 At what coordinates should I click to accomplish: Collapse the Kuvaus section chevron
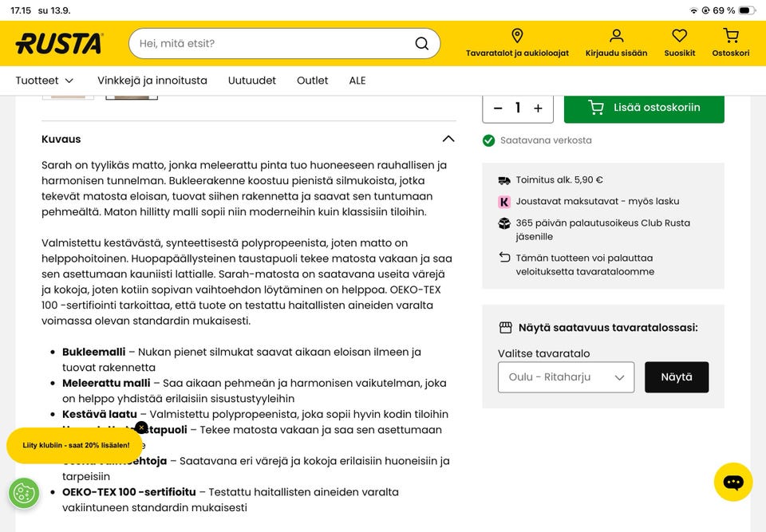448,139
